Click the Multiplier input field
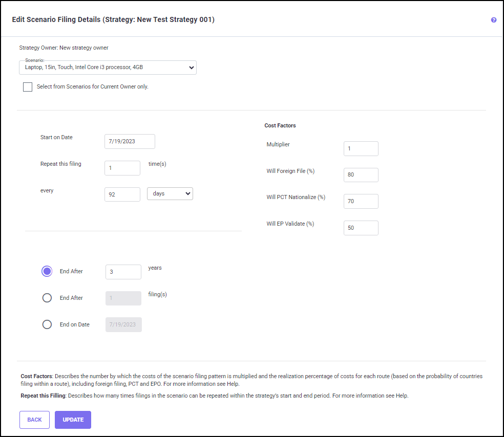 tap(361, 148)
